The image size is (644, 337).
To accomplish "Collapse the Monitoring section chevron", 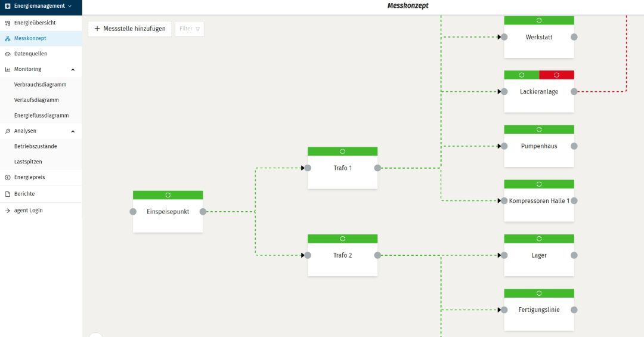I will (73, 69).
